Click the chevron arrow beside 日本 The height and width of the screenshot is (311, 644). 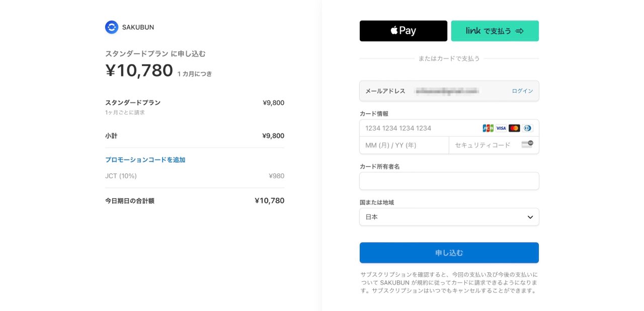pyautogui.click(x=530, y=217)
